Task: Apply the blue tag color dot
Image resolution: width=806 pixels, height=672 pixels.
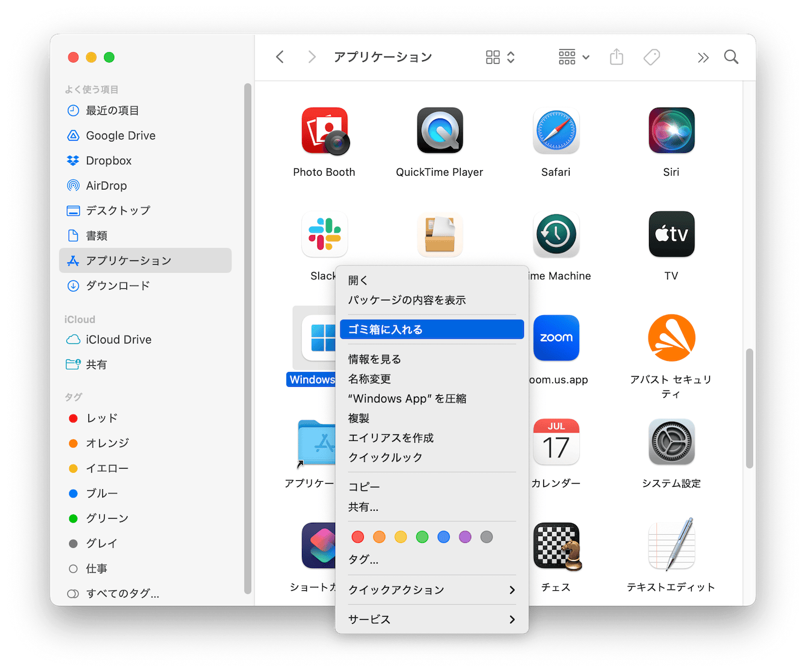Action: 444,537
